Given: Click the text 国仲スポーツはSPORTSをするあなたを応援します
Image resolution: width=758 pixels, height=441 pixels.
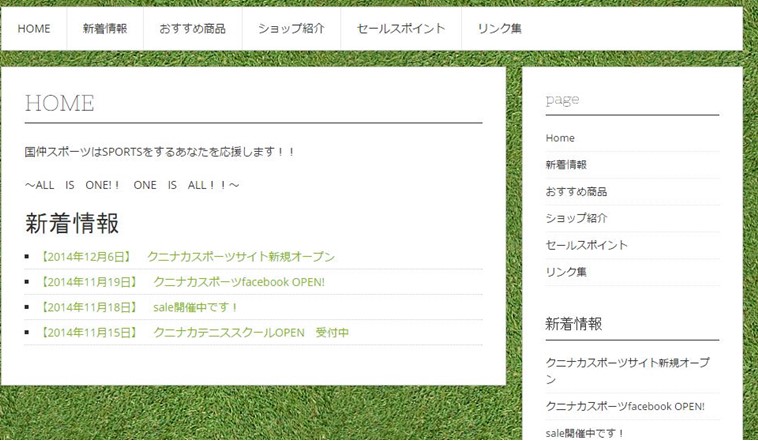Looking at the screenshot, I should [x=160, y=152].
